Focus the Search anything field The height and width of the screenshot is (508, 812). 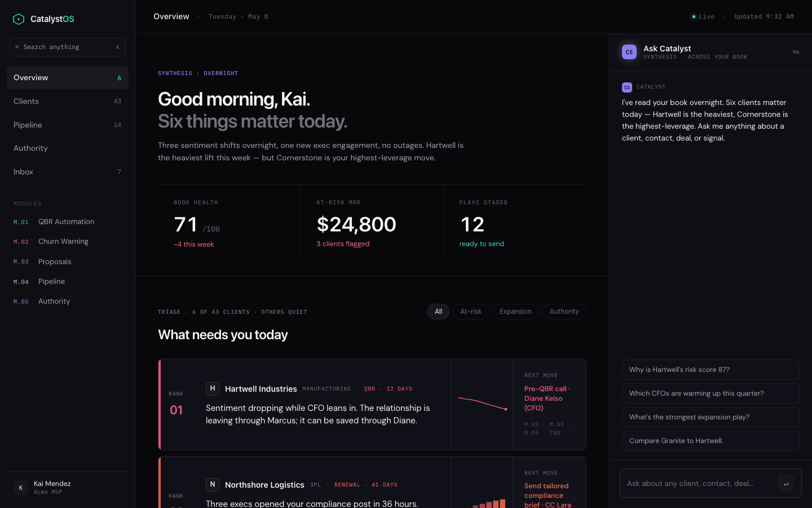click(x=67, y=47)
